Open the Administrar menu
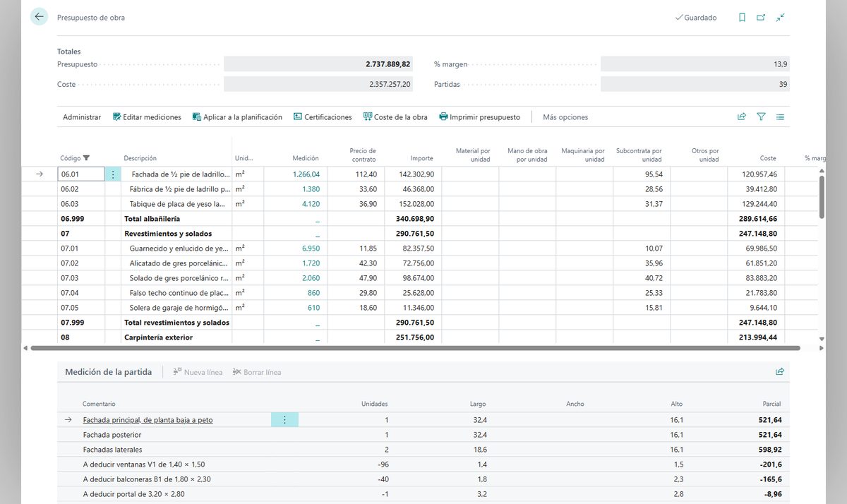 (82, 117)
